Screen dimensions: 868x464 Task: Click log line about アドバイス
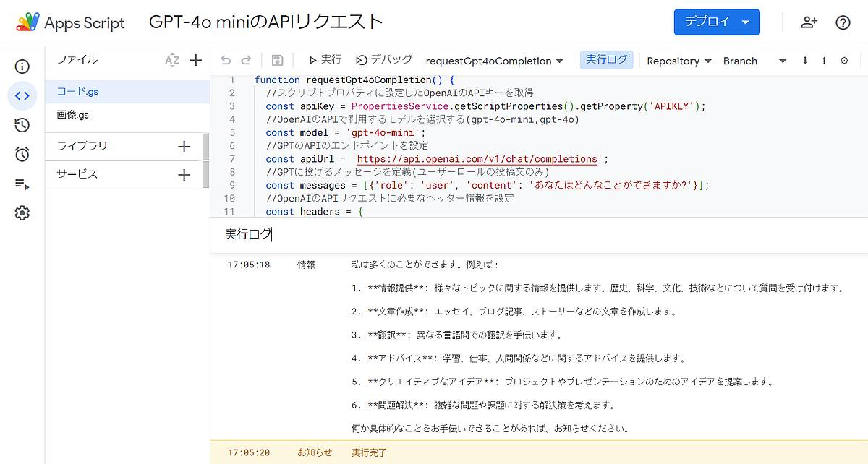click(x=518, y=358)
